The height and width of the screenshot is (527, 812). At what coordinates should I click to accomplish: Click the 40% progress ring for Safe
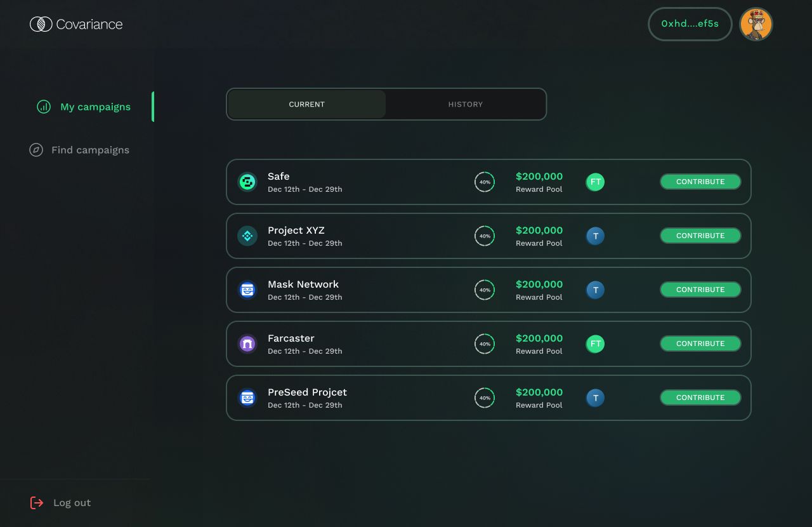[485, 182]
